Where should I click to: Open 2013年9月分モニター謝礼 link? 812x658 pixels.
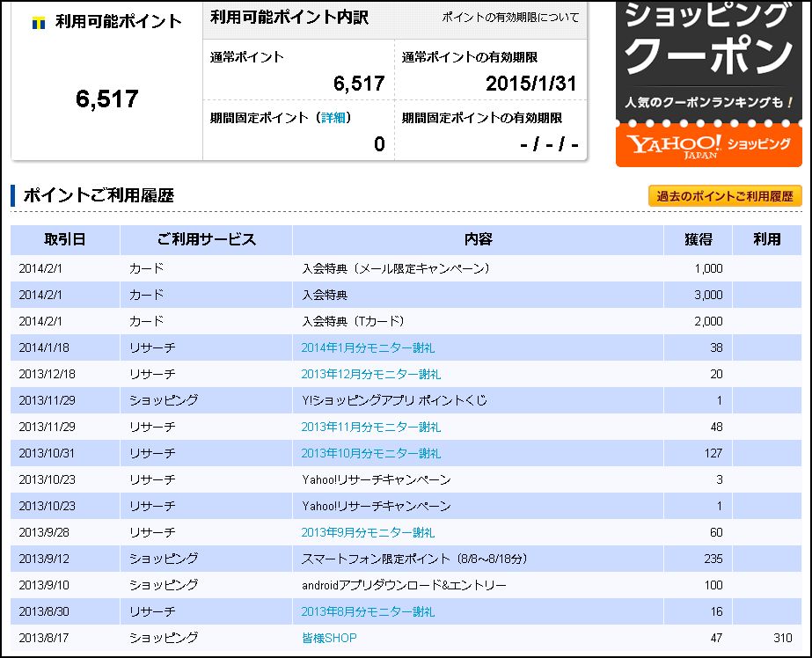point(368,532)
